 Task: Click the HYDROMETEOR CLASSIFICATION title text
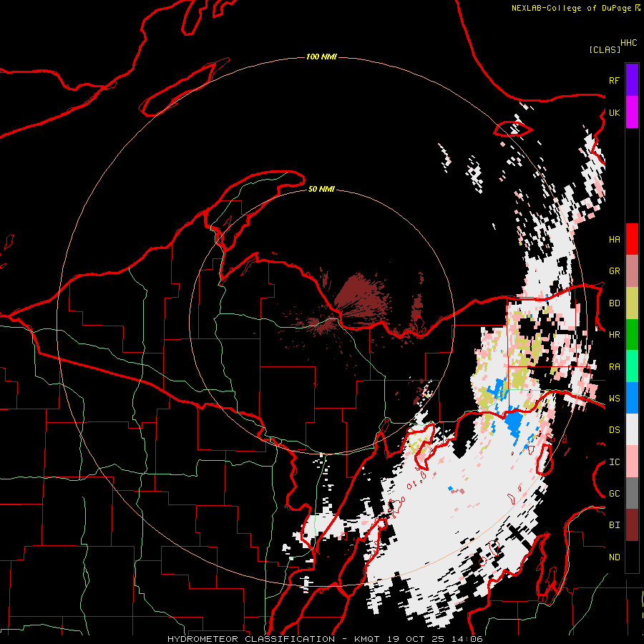tap(251, 639)
